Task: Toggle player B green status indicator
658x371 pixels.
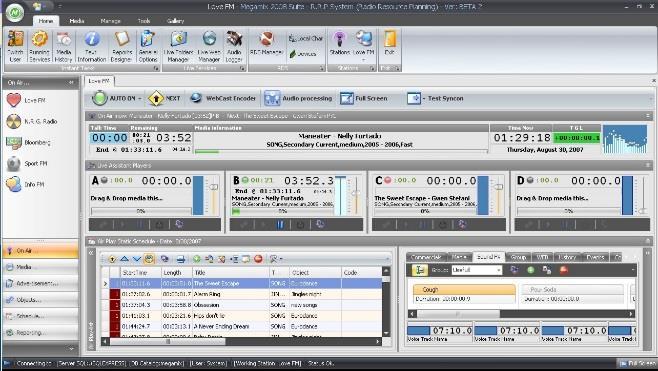Action: [245, 180]
